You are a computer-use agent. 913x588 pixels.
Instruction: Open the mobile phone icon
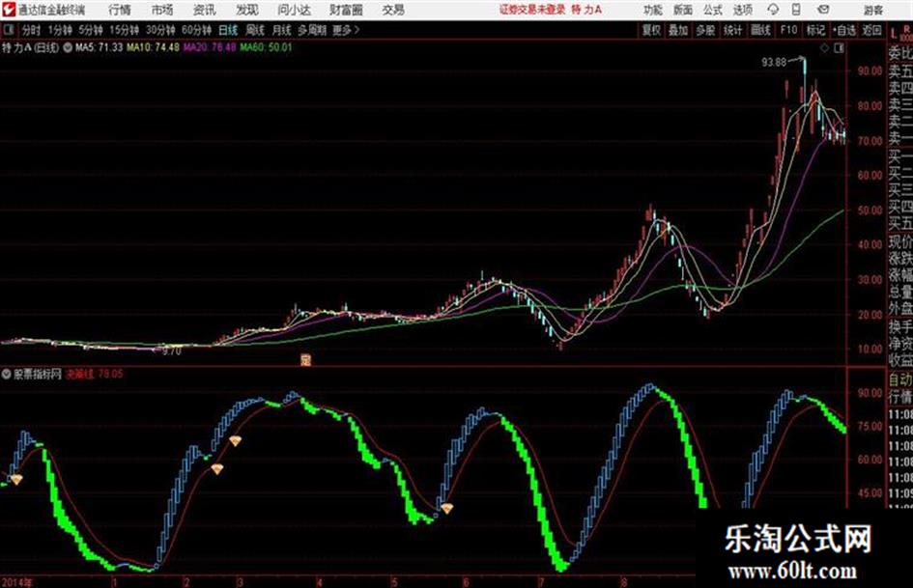[x=796, y=10]
